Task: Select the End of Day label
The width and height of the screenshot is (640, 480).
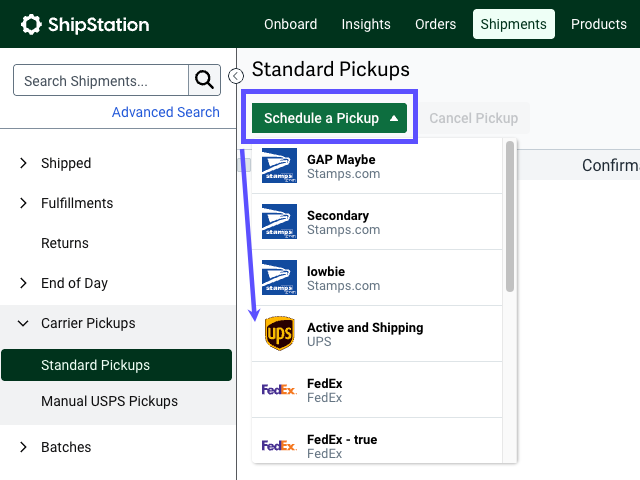Action: [x=75, y=283]
